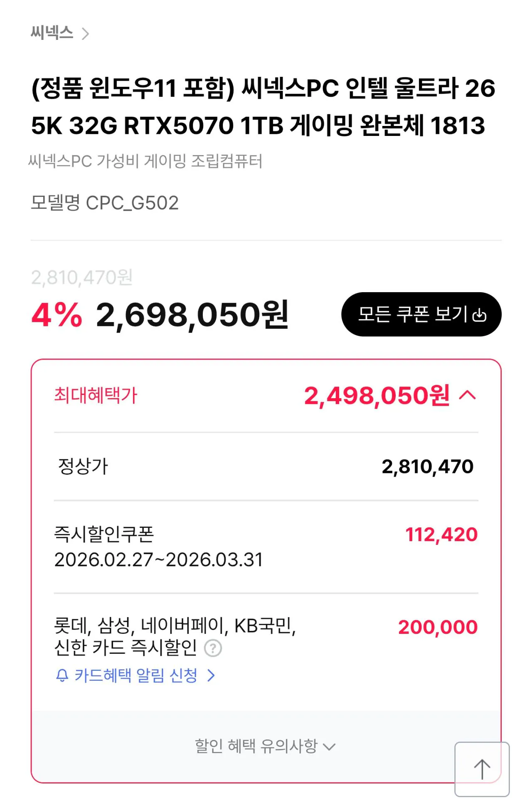This screenshot has width=532, height=803.
Task: Tap the bell icon for card alerts
Action: coord(62,675)
